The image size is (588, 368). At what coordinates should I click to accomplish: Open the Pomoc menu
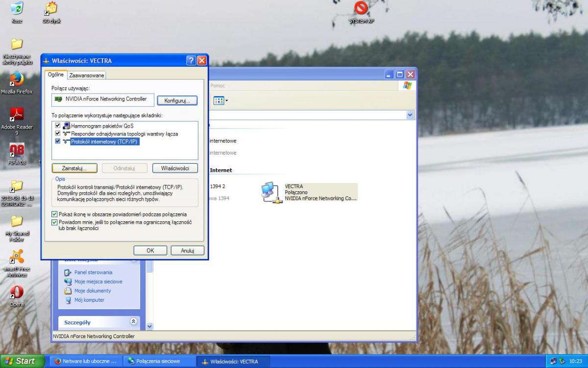(x=218, y=85)
